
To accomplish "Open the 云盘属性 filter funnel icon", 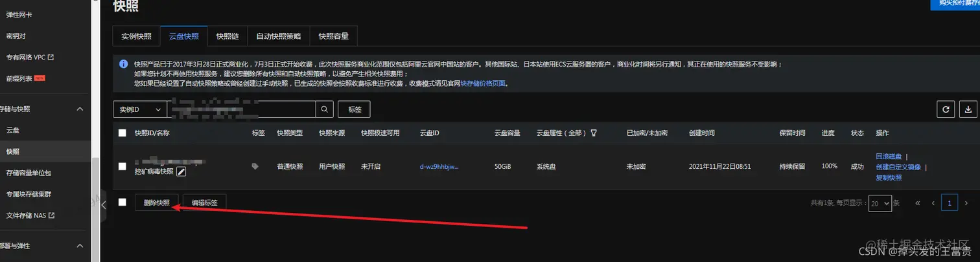I will (593, 133).
